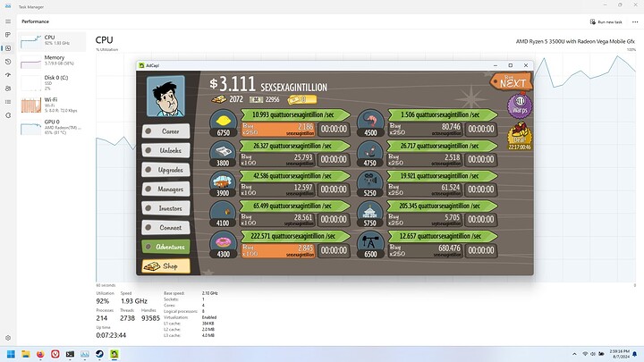Open Users icon in Task Manager sidebar
Viewport: 644px width, 362px height.
(8, 88)
